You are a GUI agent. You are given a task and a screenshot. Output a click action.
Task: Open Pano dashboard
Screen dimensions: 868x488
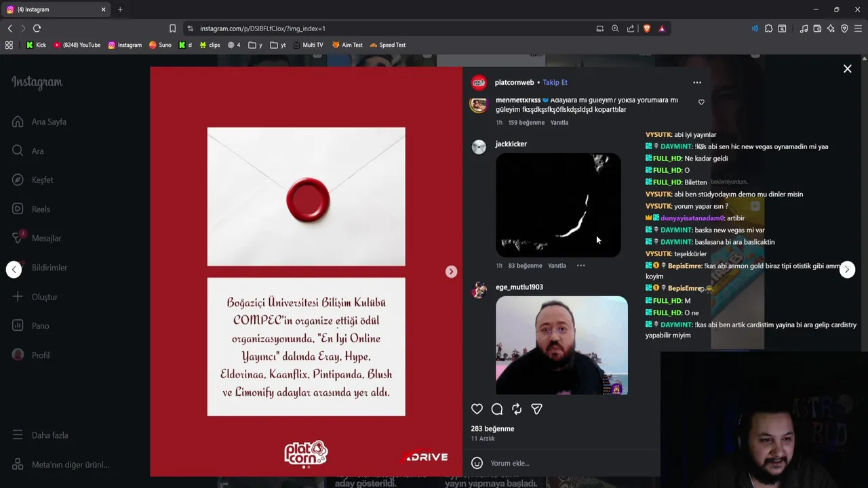point(31,326)
